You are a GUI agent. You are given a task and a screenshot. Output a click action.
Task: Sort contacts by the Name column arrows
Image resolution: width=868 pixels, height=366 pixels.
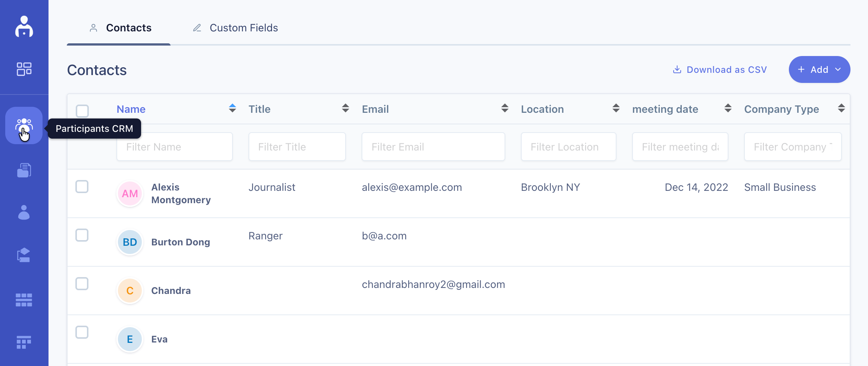[x=232, y=108]
